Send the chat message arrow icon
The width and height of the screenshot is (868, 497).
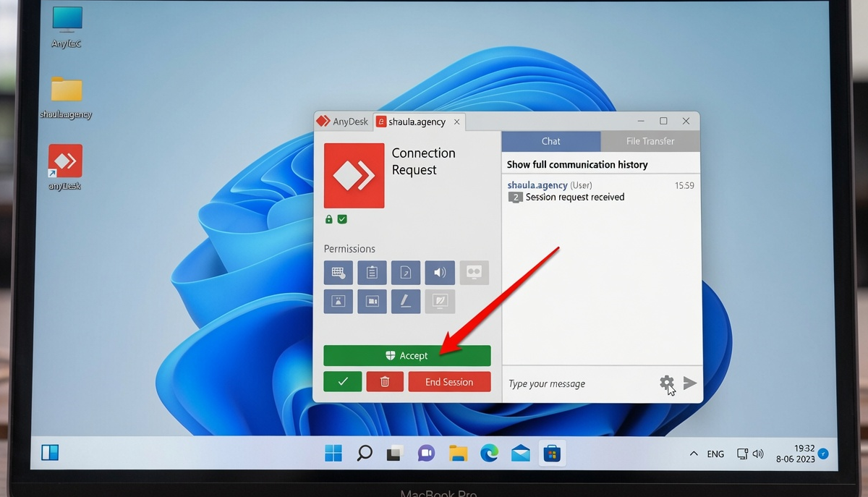tap(690, 383)
